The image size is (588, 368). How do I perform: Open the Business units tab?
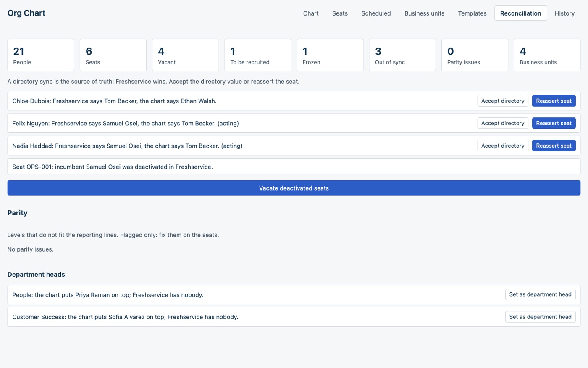tap(424, 13)
